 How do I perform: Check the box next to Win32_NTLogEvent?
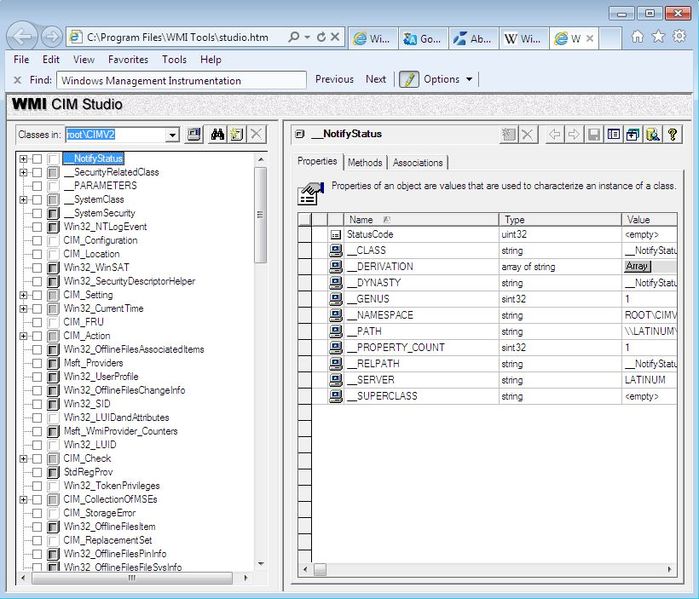click(37, 227)
